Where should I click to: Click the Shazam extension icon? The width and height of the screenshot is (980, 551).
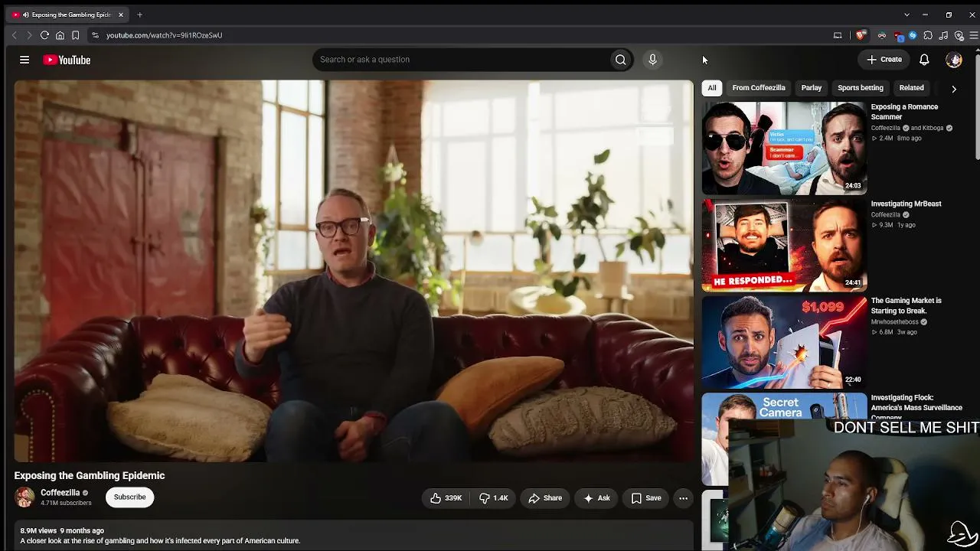coord(913,35)
